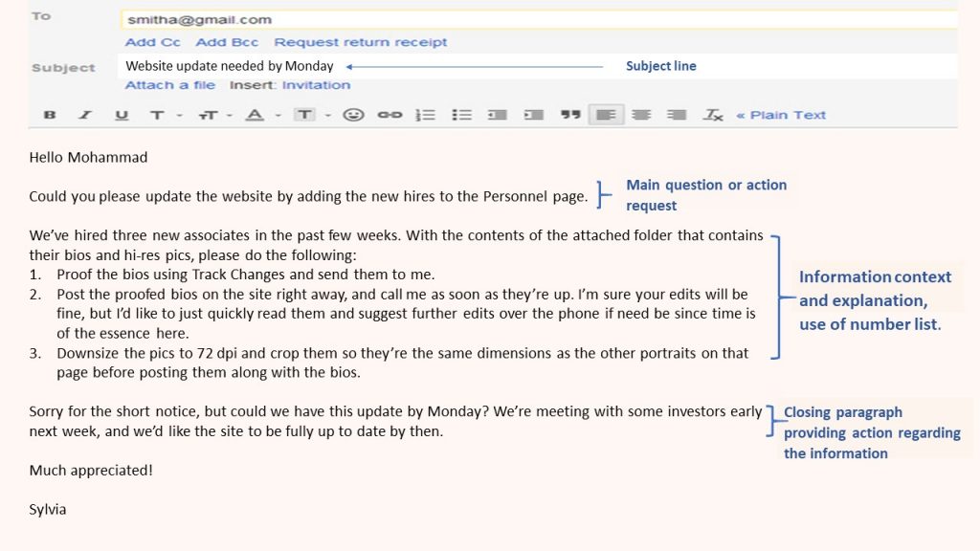Apply numbered list formatting

click(x=426, y=115)
